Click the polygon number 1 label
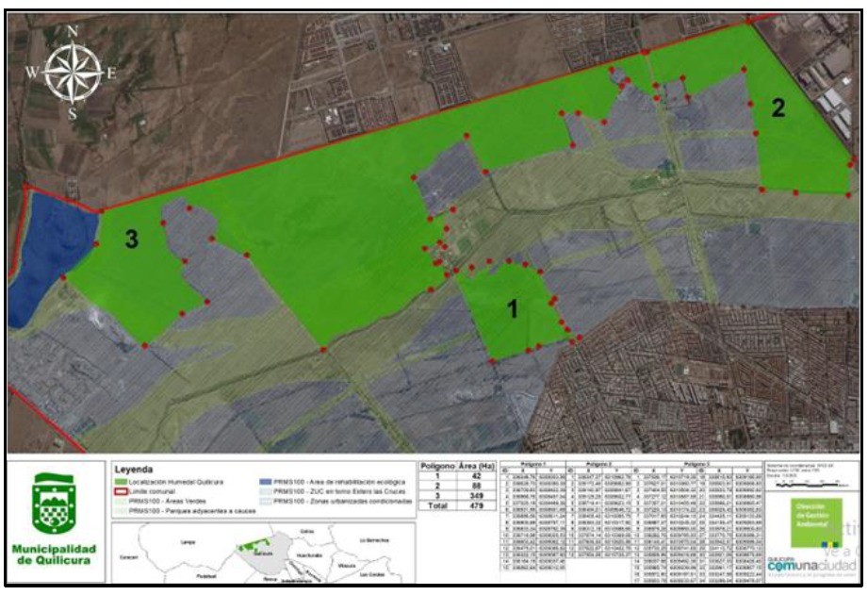868x595 pixels. pyautogui.click(x=513, y=309)
